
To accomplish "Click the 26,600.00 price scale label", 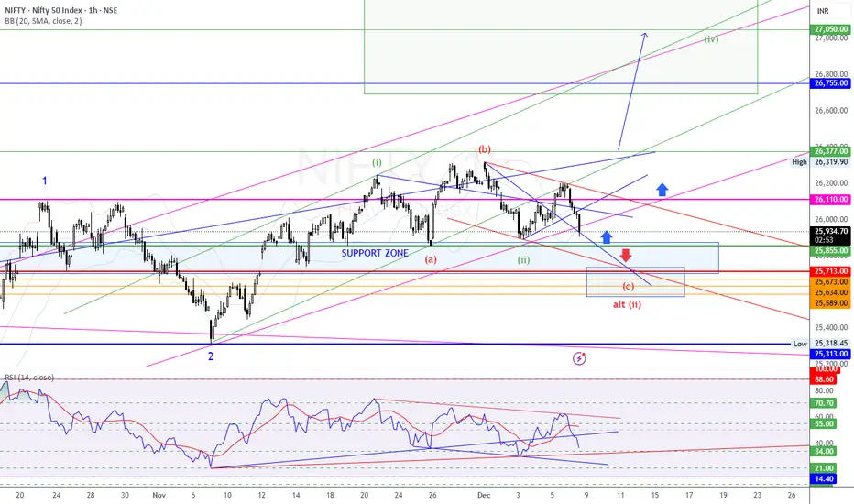I will (x=831, y=111).
